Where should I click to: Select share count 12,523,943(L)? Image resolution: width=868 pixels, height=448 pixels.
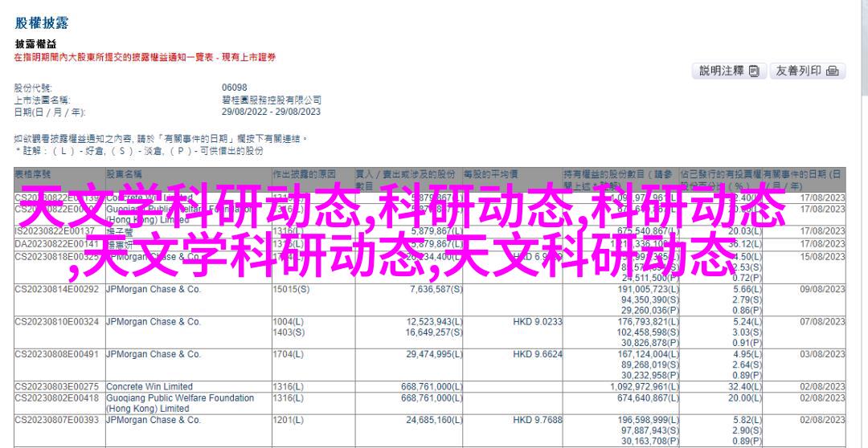pos(434,322)
